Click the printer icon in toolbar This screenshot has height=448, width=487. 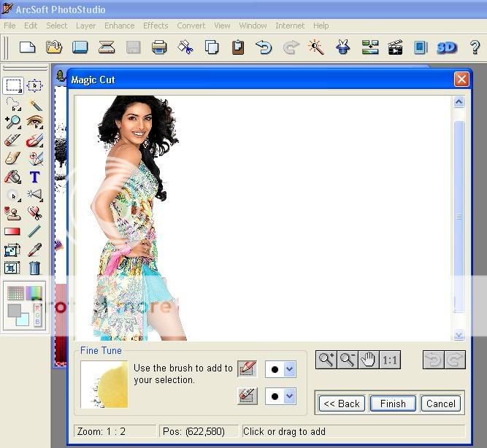pos(159,47)
